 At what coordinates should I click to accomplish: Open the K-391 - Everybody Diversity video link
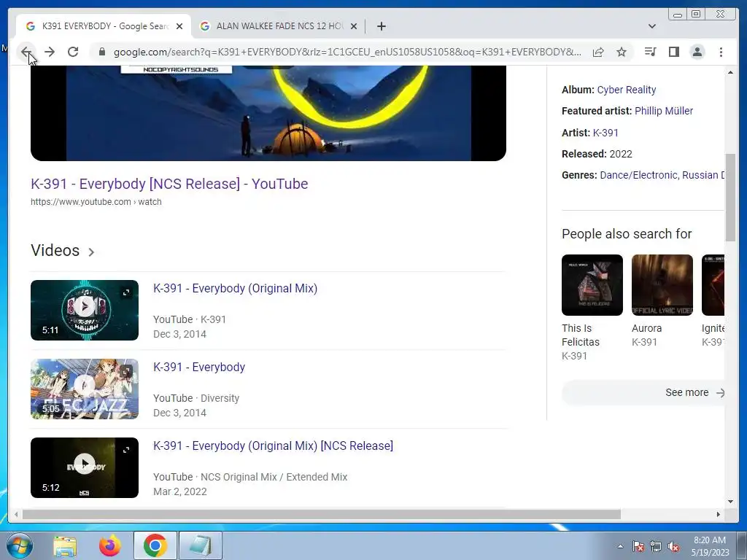point(199,367)
